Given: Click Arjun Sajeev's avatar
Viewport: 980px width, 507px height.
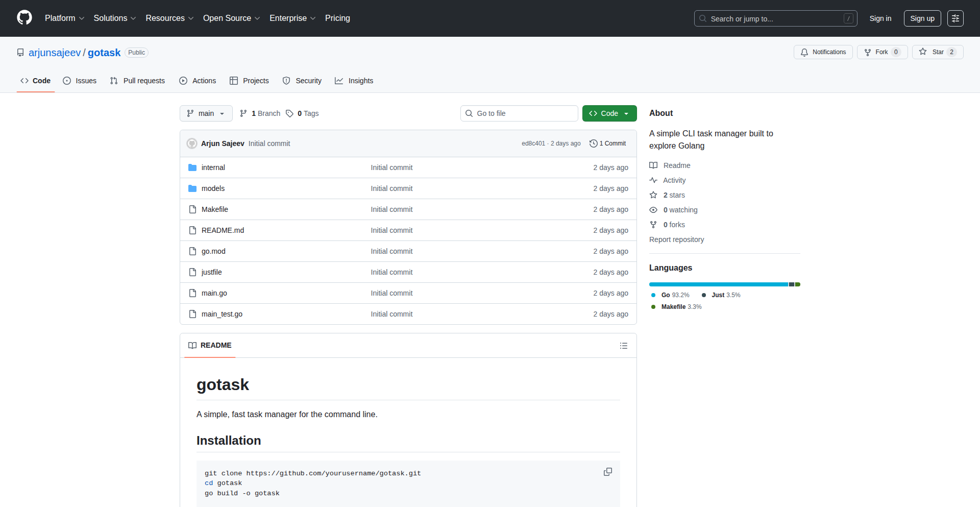Looking at the screenshot, I should (192, 143).
